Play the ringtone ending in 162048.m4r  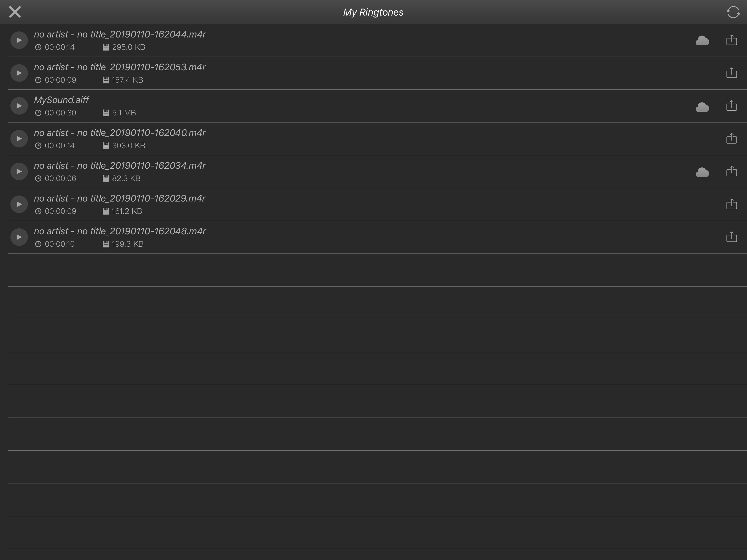19,237
